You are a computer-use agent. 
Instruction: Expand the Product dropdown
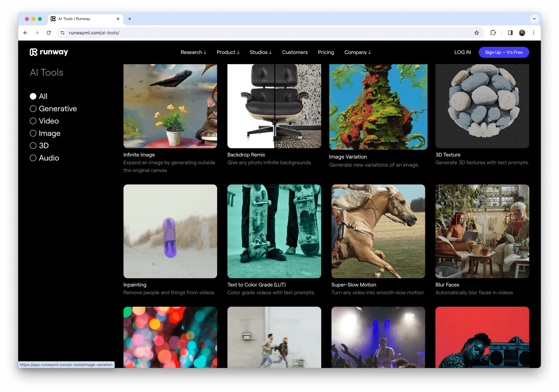click(228, 52)
